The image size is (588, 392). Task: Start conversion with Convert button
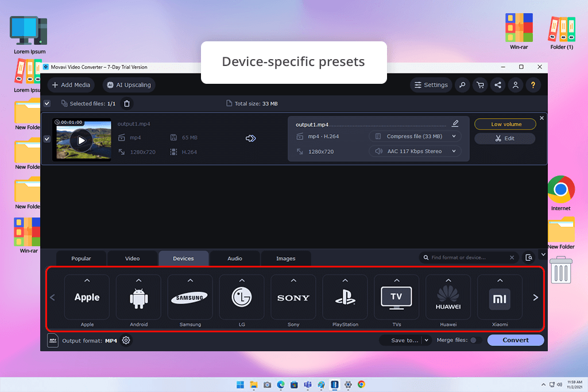(516, 340)
